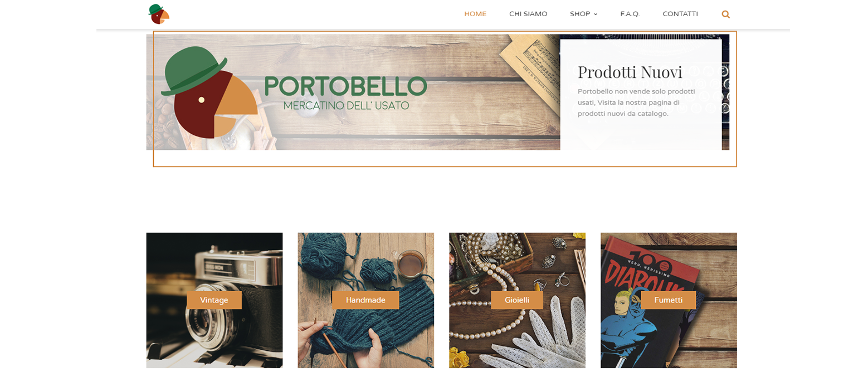The width and height of the screenshot is (868, 372).
Task: Expand the SHOP menu chevron
Action: 596,14
